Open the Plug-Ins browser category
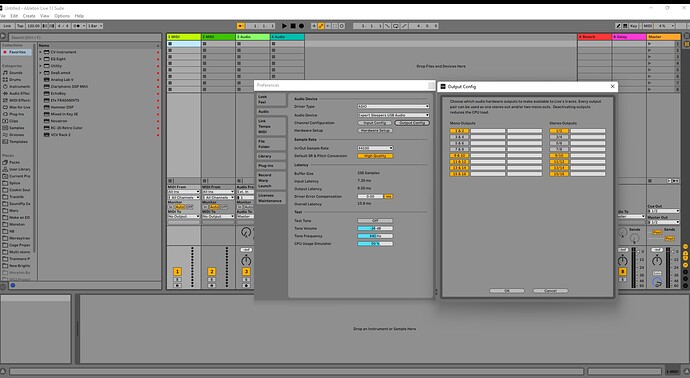 coord(17,114)
